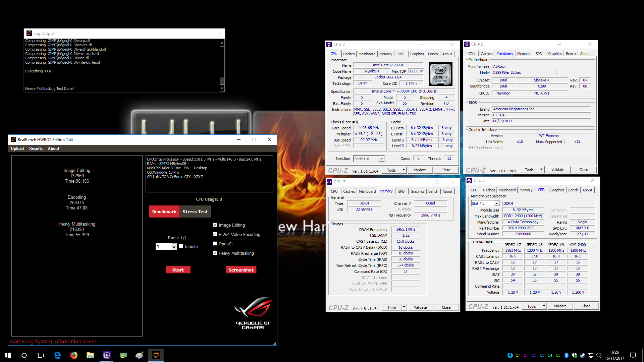Click the Bluetooth tray icon
The image size is (644, 362).
pyautogui.click(x=567, y=355)
